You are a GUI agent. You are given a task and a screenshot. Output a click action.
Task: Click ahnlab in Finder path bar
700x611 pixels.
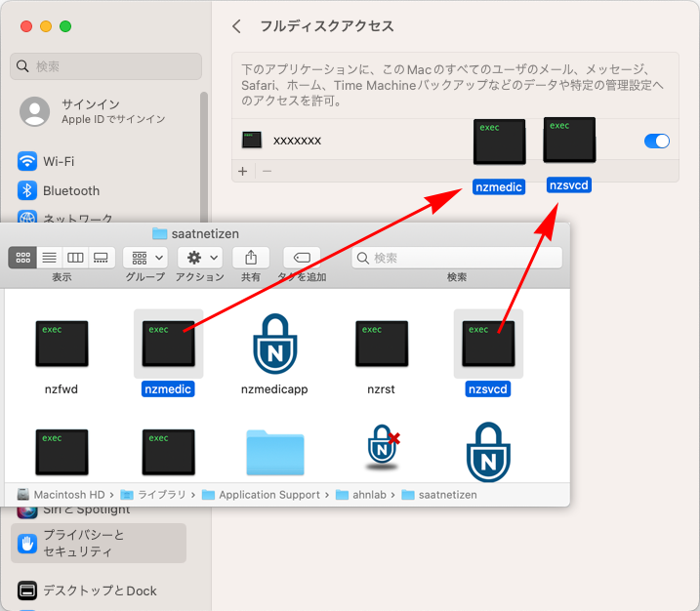point(360,495)
